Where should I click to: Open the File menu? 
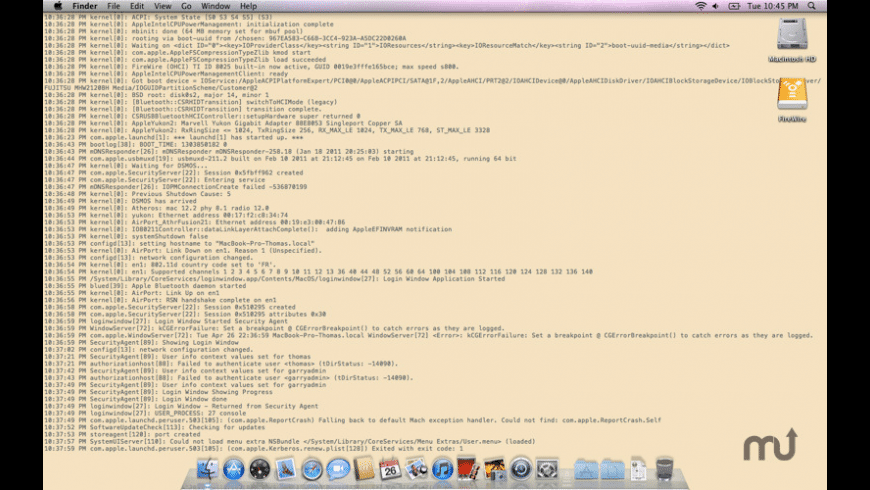pos(114,6)
